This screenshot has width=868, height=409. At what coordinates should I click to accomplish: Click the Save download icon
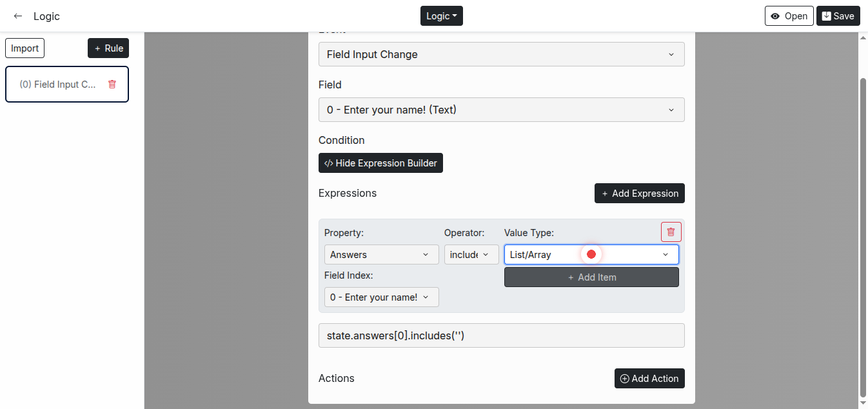(826, 16)
